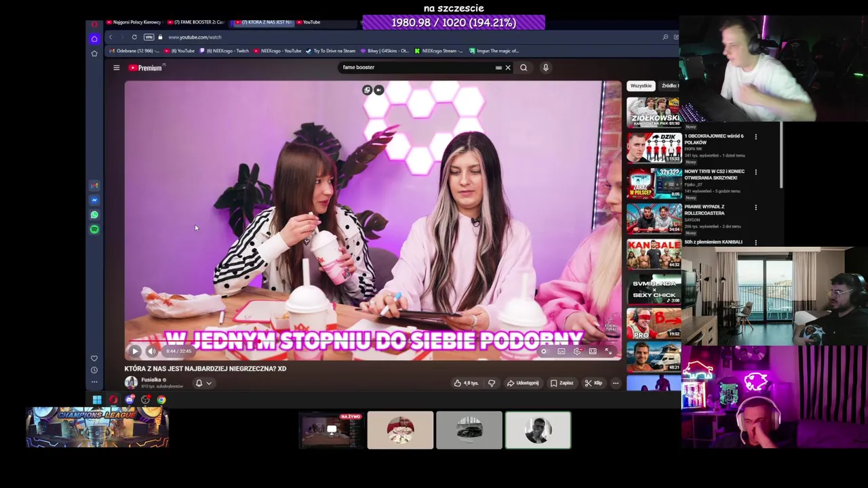Open the KANIBALE video thumbnail
The width and height of the screenshot is (868, 488).
tap(653, 253)
